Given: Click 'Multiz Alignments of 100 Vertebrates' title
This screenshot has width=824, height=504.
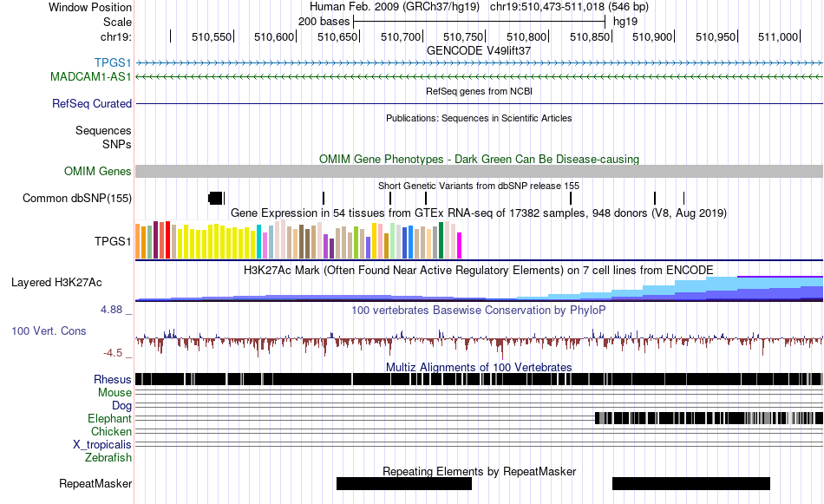Looking at the screenshot, I should [x=479, y=367].
